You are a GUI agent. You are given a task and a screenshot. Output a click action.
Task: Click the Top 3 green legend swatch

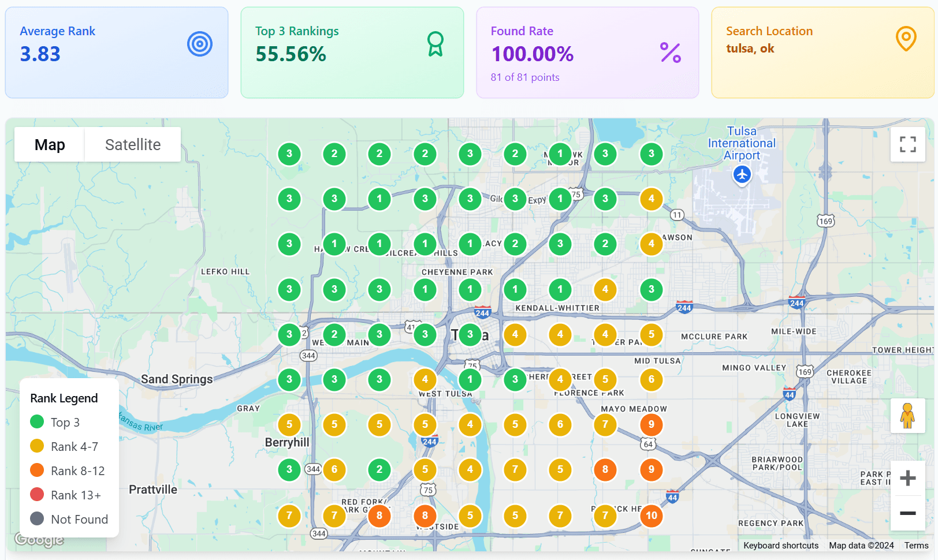tap(37, 421)
